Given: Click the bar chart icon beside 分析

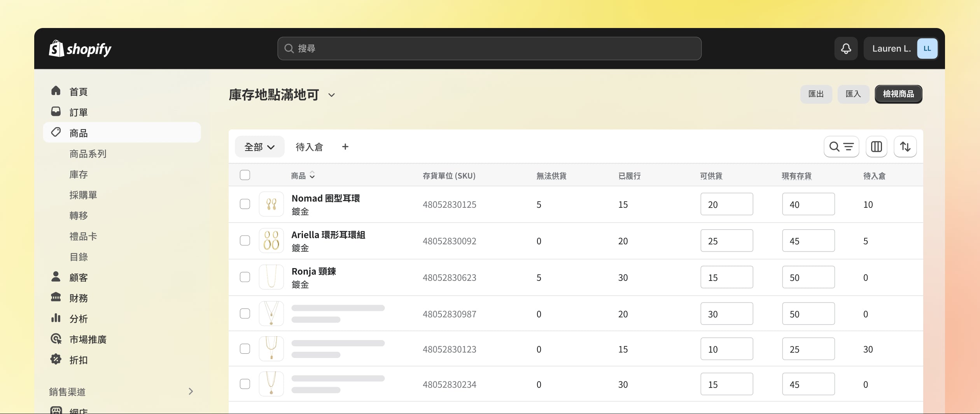Looking at the screenshot, I should (56, 318).
